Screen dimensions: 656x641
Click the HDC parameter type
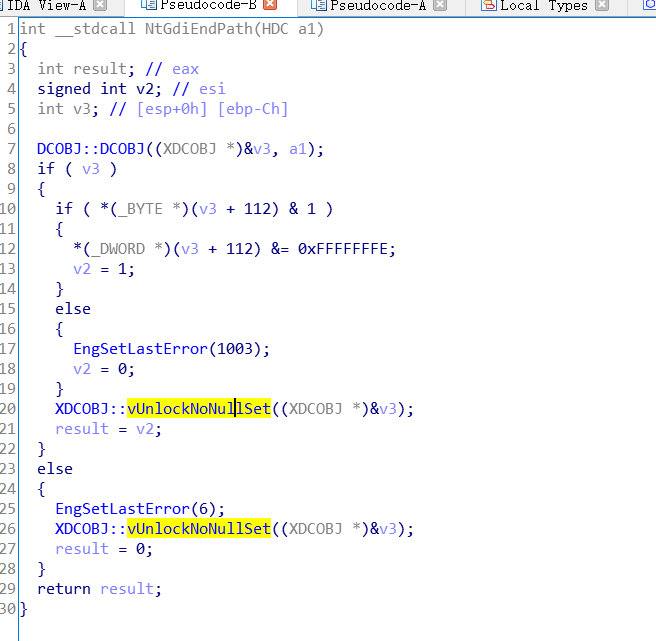(x=275, y=29)
